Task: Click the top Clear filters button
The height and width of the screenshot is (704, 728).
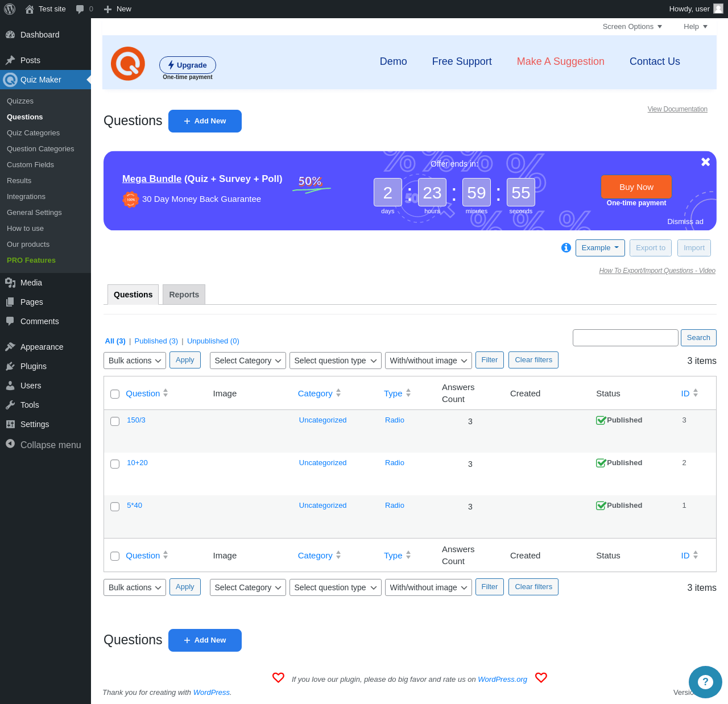Action: pyautogui.click(x=533, y=360)
